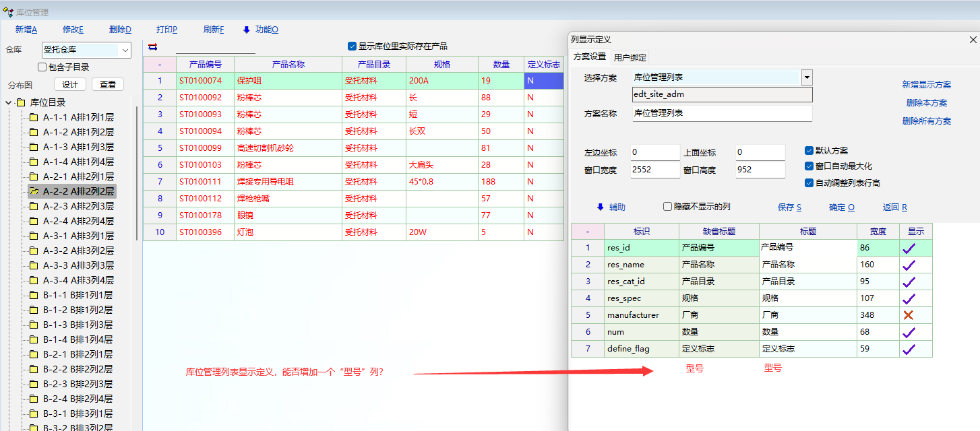Click the blue arrow icon next to 辅助
980x431 pixels.
click(600, 207)
